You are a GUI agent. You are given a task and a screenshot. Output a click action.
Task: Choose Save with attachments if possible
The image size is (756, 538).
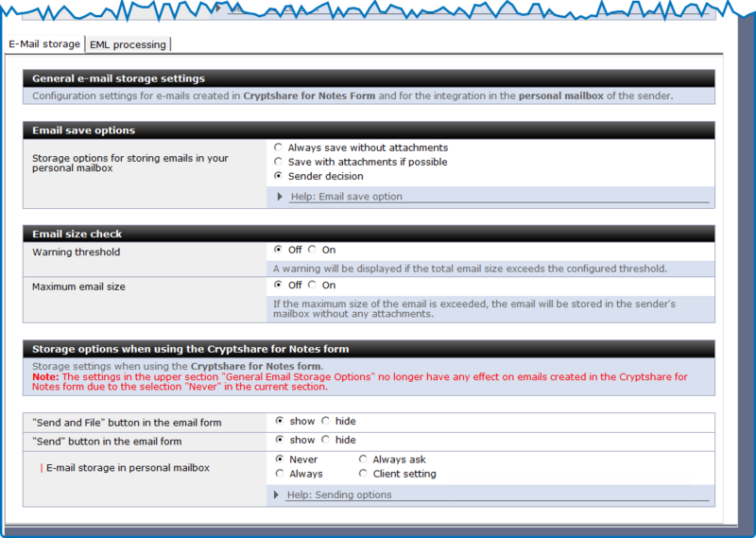(x=278, y=162)
